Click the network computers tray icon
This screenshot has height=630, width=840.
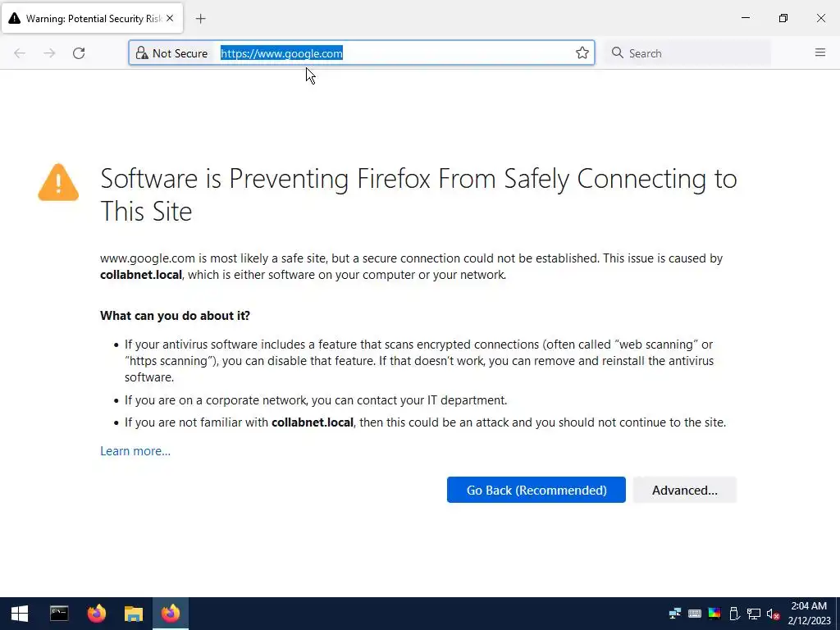675,614
